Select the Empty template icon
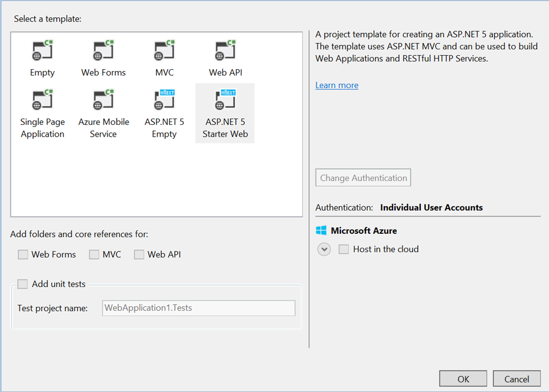Viewport: 549px width, 392px height. point(42,50)
